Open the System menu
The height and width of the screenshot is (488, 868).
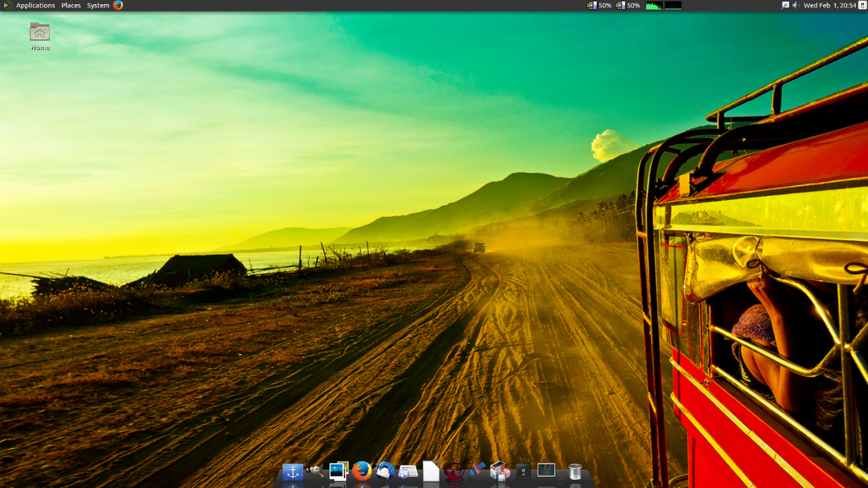[x=98, y=5]
